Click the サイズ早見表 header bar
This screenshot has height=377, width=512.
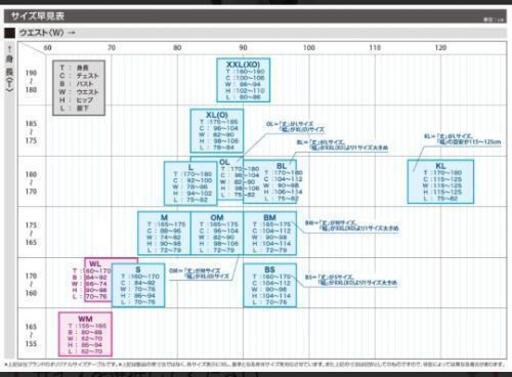[255, 16]
